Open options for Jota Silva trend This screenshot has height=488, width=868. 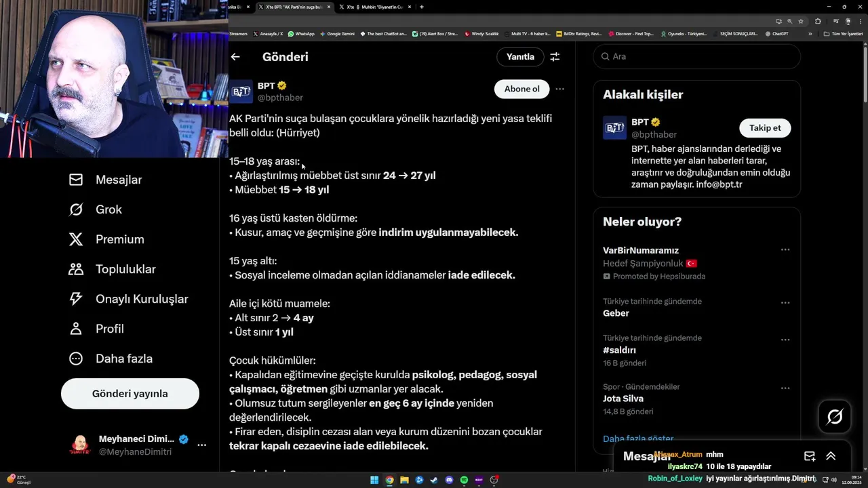(x=785, y=388)
